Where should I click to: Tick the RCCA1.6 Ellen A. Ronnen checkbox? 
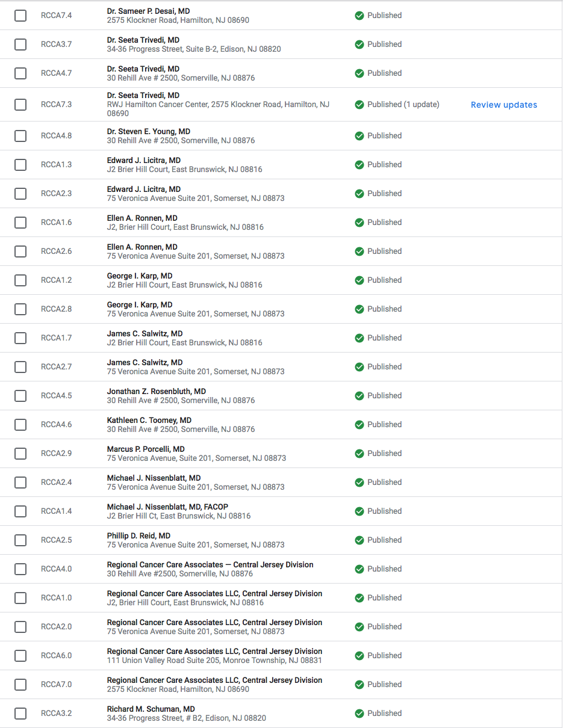point(20,223)
